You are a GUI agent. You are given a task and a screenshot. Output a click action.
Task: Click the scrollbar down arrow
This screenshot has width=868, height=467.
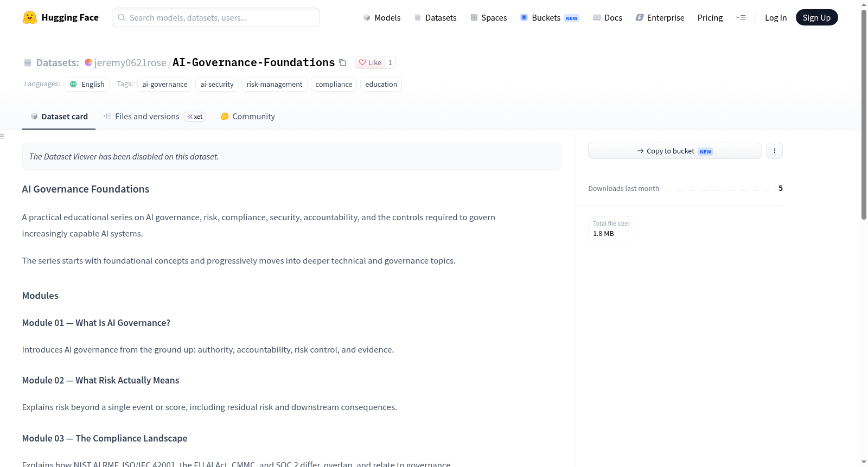(864, 462)
